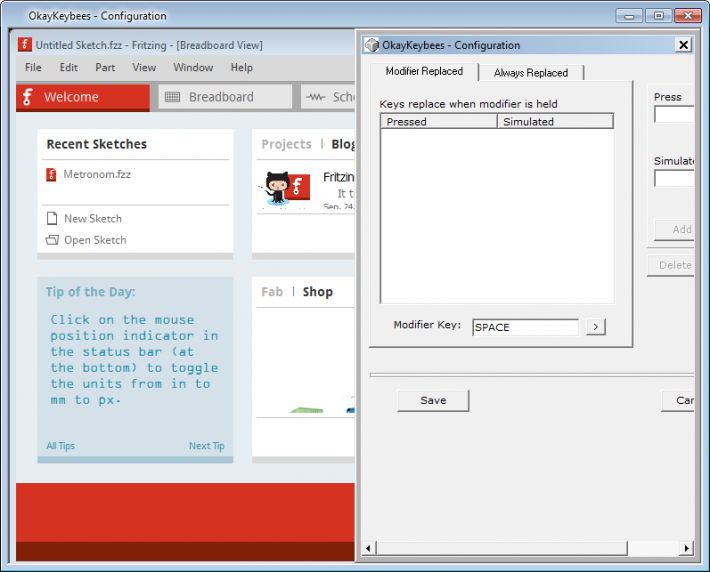
Task: Select the Blog heading
Action: [x=343, y=144]
